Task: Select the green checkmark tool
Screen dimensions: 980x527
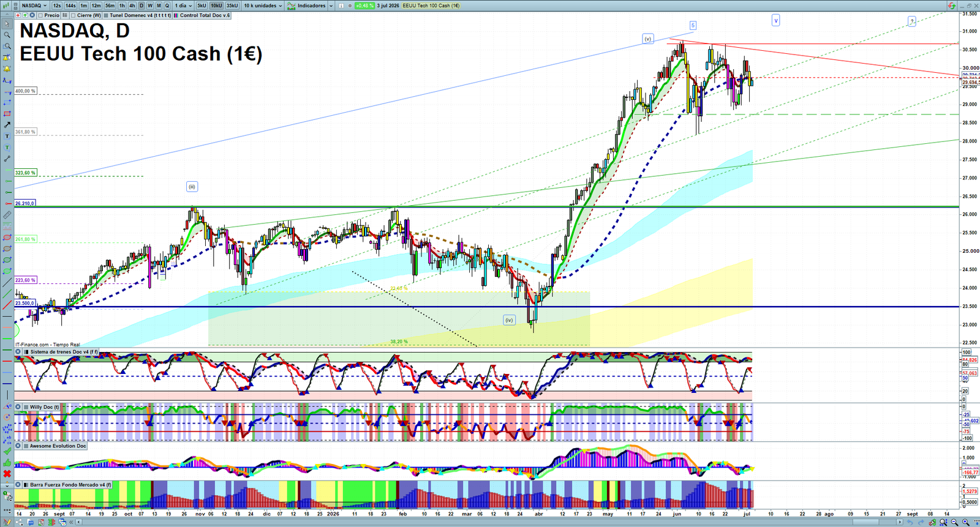Action: pos(7,451)
